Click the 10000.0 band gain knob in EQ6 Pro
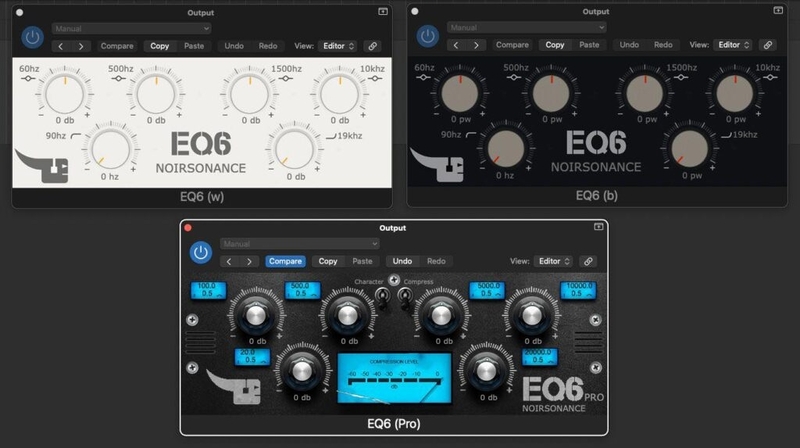800x448 pixels. (532, 316)
